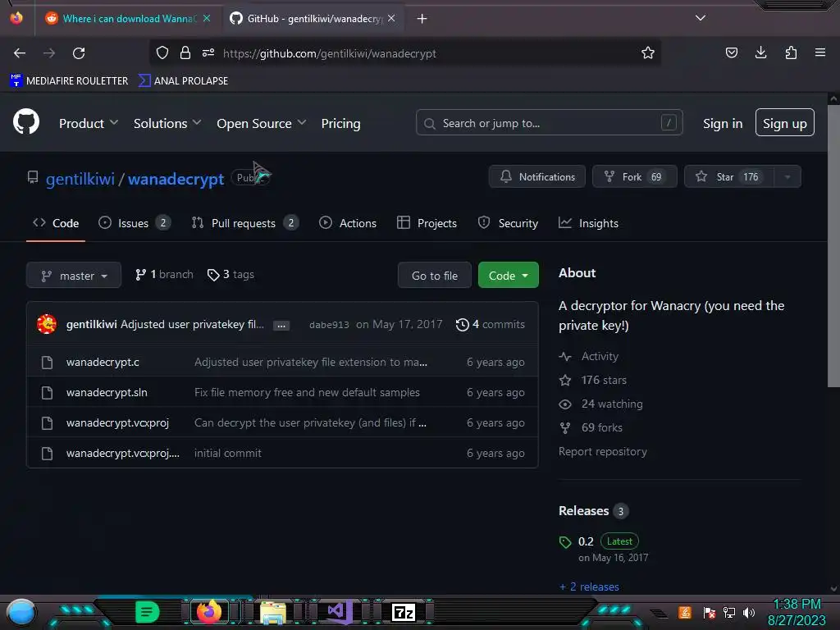Click Report repository link

click(603, 452)
